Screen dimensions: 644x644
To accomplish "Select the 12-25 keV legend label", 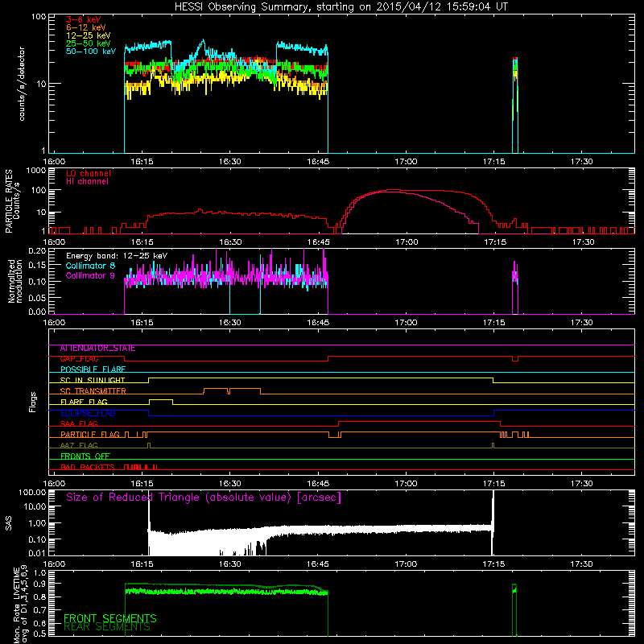I will (x=89, y=35).
